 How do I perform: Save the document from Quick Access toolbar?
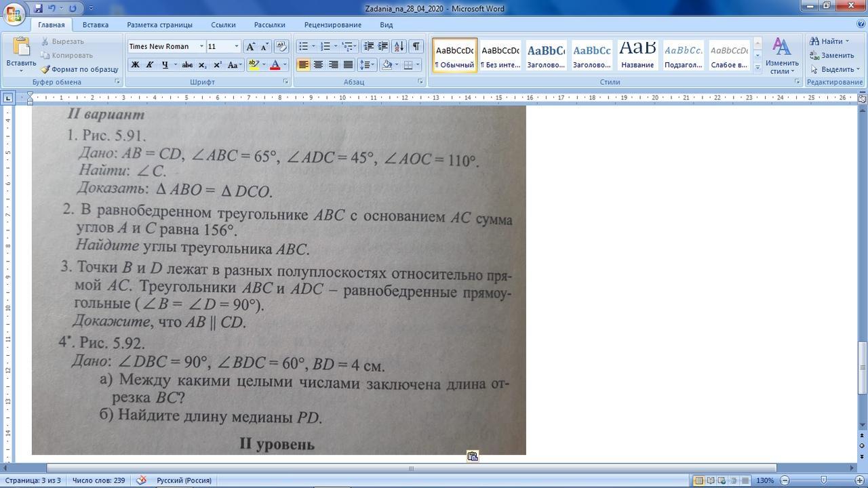38,8
